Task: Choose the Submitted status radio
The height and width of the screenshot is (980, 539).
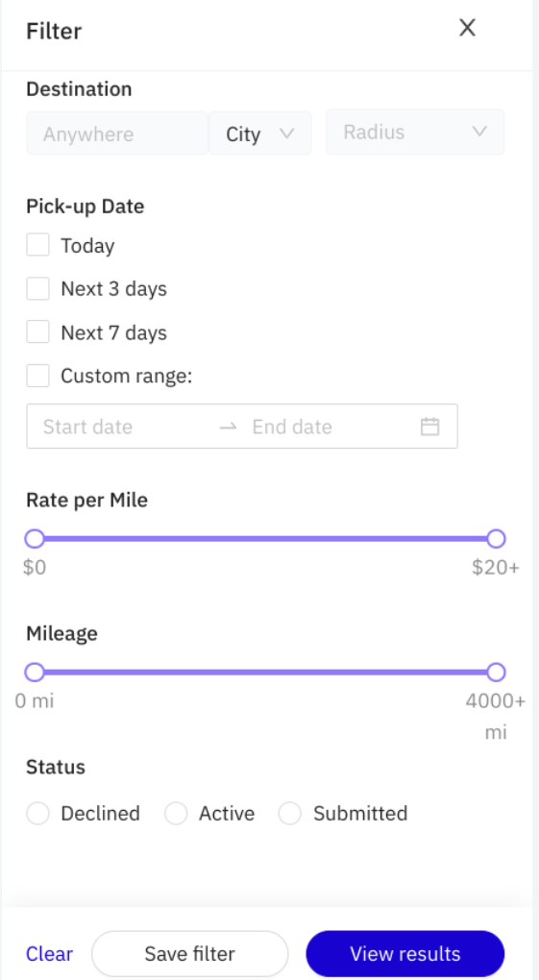Action: [290, 814]
